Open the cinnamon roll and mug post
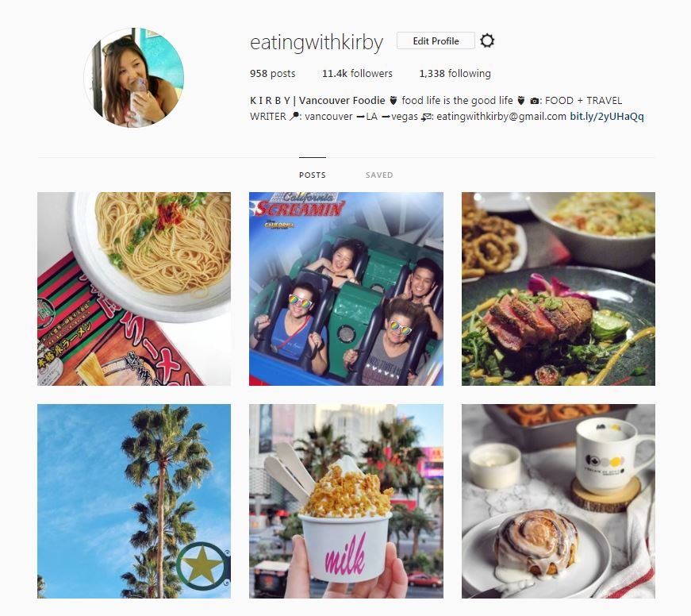Screen dimensions: 691x616 (559, 501)
